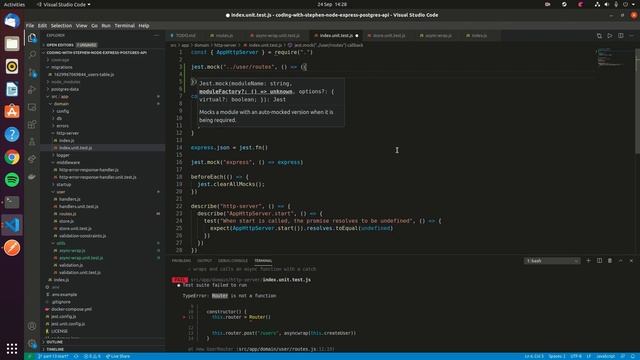Image resolution: width=640 pixels, height=360 pixels.
Task: Open Accounts menu in activity bar
Action: pos(32,326)
